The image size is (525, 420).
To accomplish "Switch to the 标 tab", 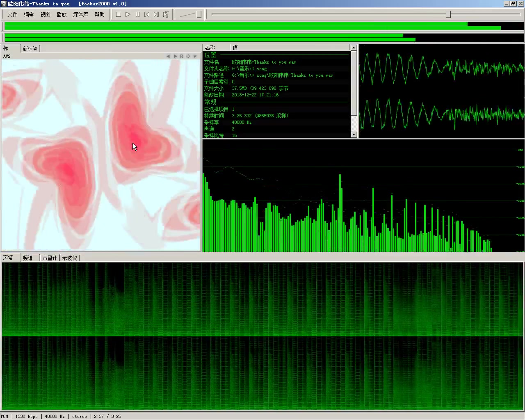I will (x=11, y=48).
